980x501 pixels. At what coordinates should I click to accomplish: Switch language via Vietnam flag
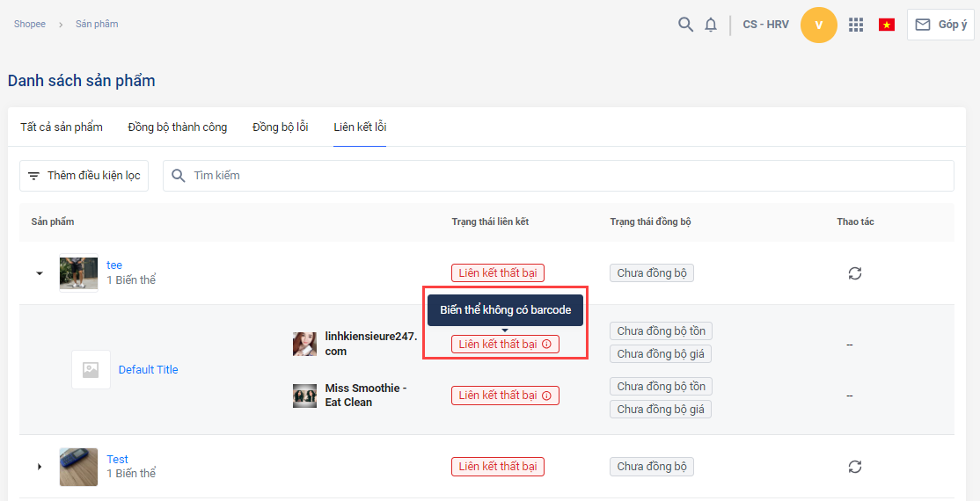tap(886, 25)
